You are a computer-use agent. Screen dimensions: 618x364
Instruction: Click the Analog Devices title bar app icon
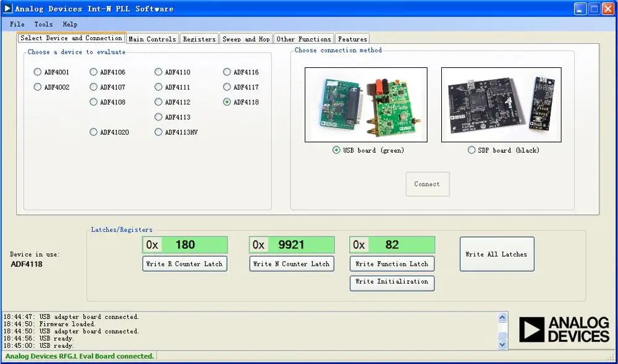tap(7, 9)
